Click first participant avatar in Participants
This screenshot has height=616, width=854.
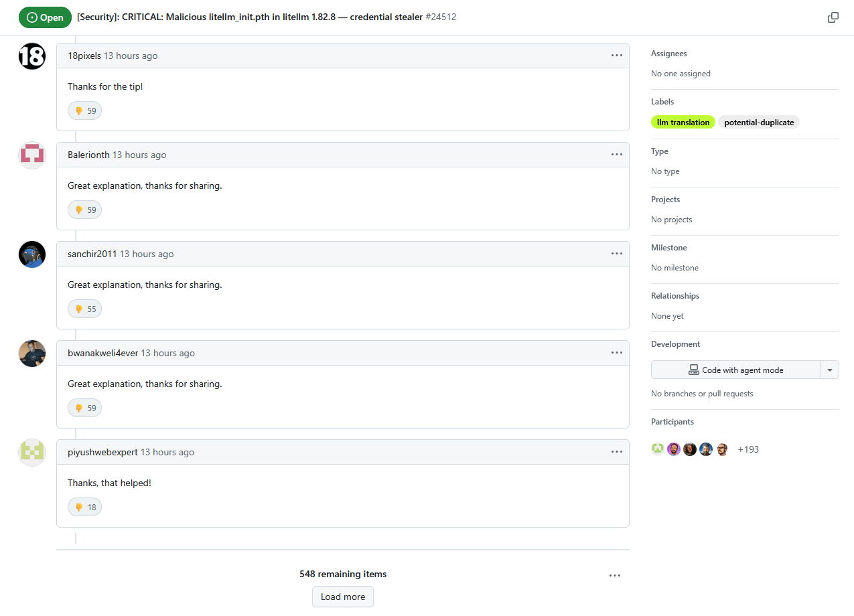[x=658, y=449]
